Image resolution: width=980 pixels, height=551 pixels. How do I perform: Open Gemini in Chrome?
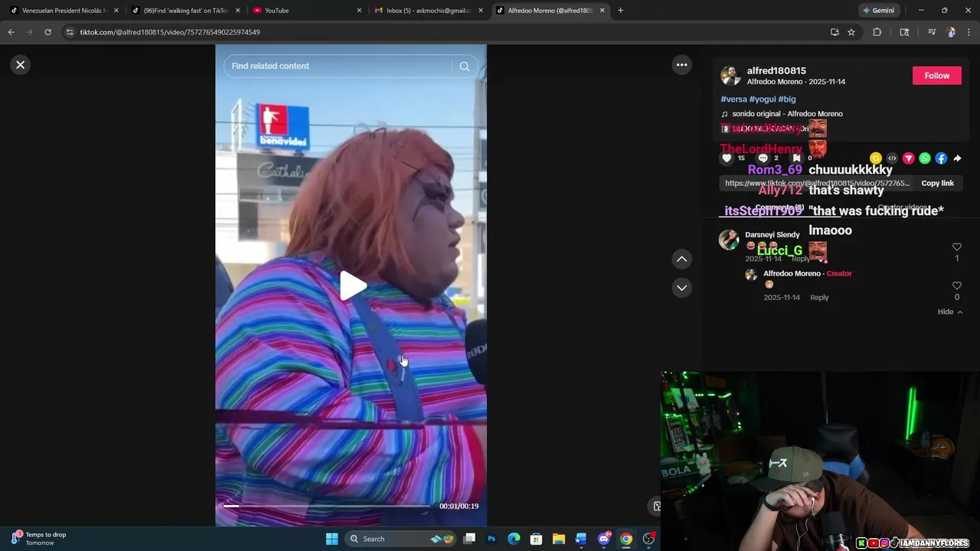pyautogui.click(x=878, y=11)
